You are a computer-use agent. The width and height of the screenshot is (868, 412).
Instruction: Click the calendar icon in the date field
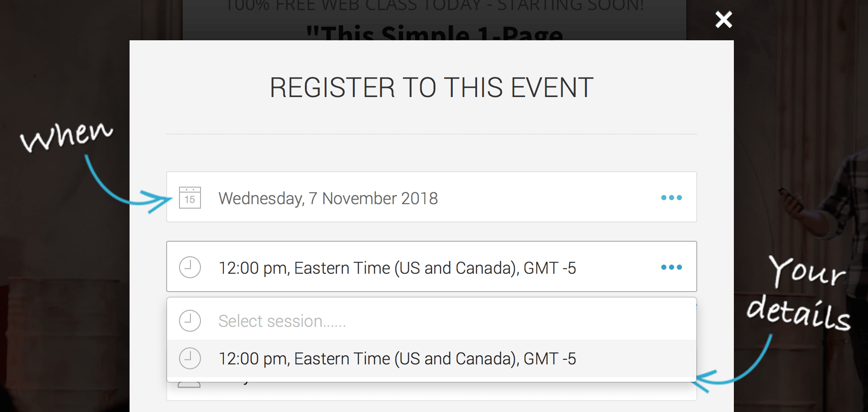[x=190, y=198]
